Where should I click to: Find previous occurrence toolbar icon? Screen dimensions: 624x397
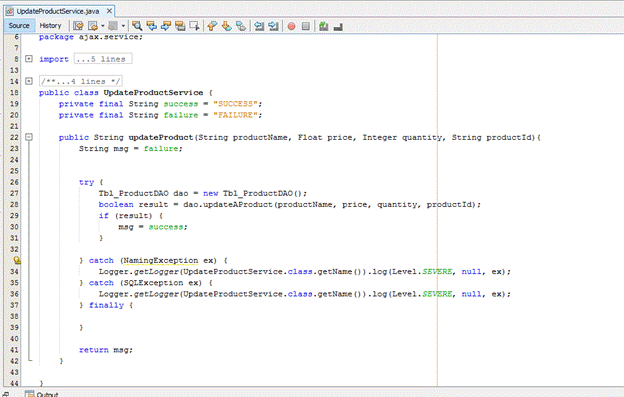152,26
